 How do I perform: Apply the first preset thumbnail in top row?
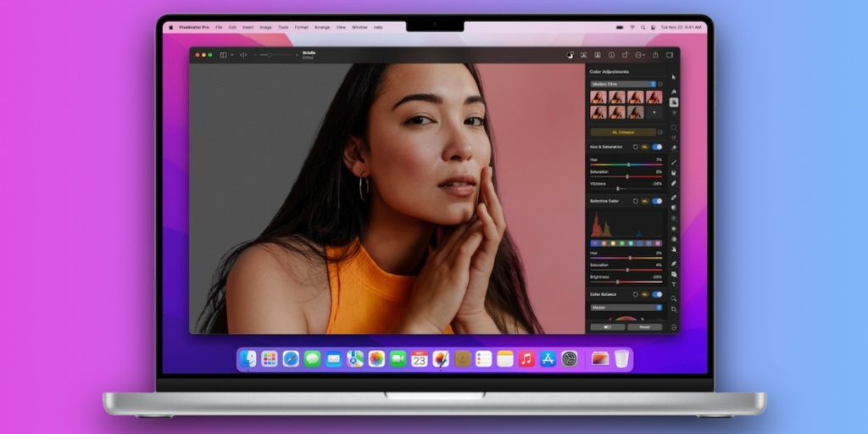point(598,97)
